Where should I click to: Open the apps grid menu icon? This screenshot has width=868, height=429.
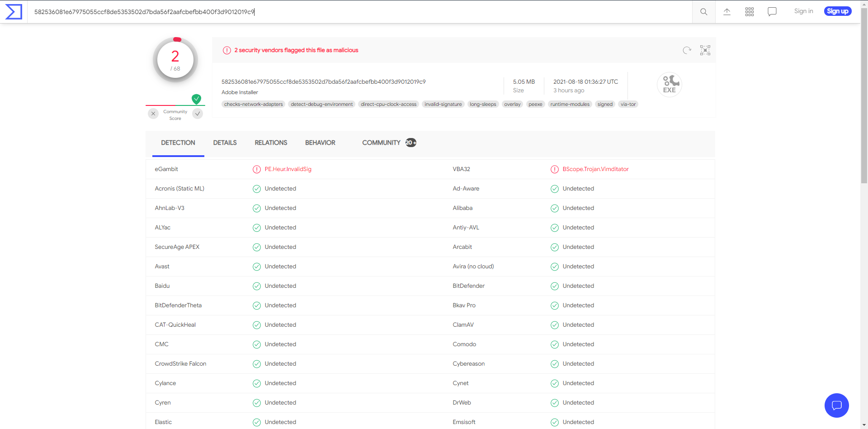coord(750,12)
